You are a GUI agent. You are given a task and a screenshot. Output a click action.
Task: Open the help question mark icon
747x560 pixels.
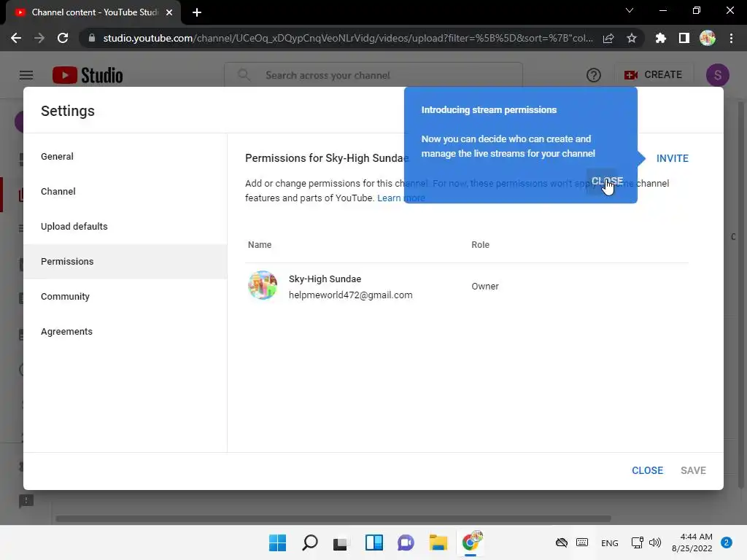tap(594, 75)
